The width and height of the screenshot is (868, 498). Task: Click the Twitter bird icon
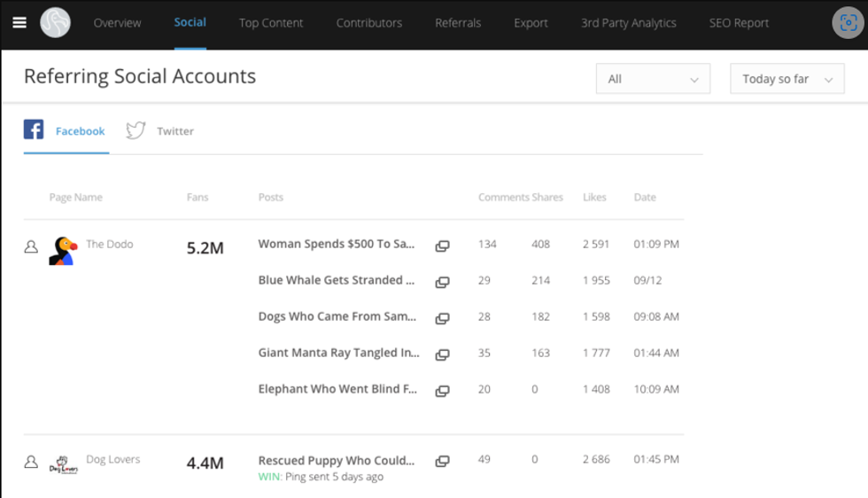(x=136, y=130)
